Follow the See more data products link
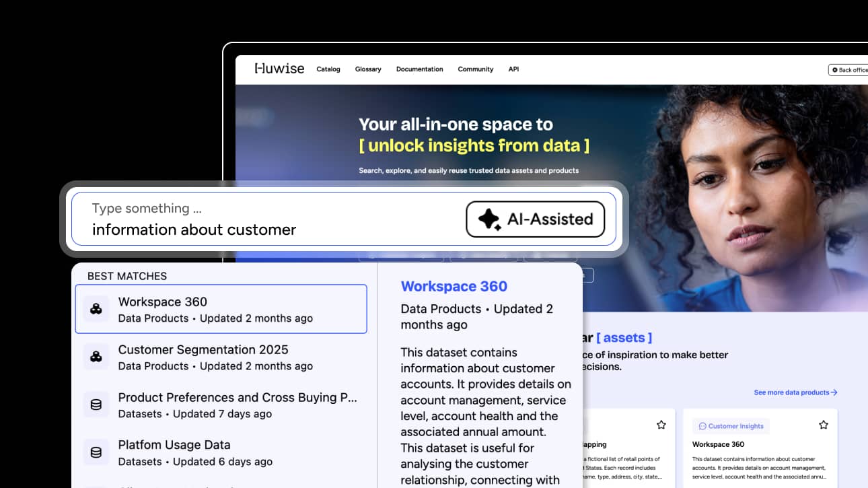Viewport: 868px width, 488px height. (x=795, y=392)
